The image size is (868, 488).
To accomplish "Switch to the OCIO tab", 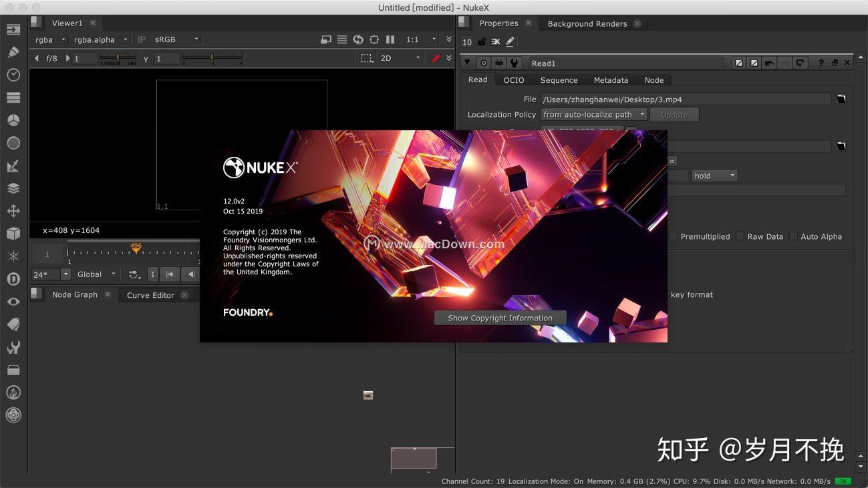I will coord(514,80).
